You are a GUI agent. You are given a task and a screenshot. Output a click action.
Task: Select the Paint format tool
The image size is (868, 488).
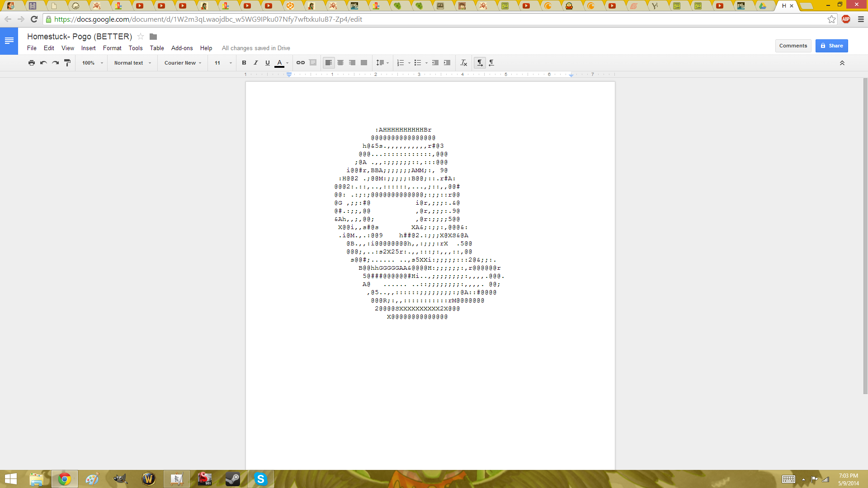coord(67,63)
